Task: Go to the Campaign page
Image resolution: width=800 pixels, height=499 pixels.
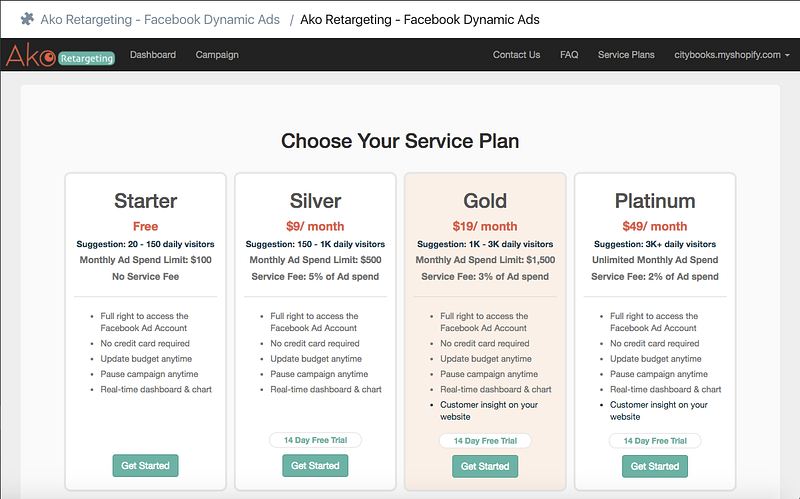Action: (x=217, y=55)
